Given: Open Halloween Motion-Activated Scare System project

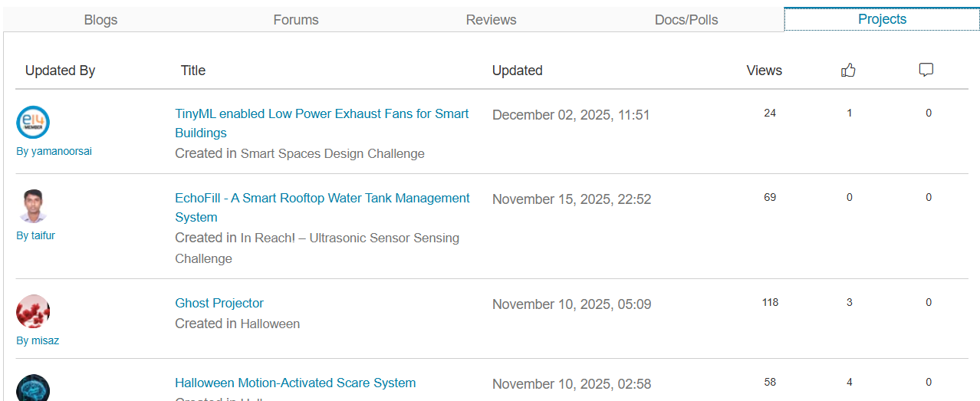Looking at the screenshot, I should 295,383.
